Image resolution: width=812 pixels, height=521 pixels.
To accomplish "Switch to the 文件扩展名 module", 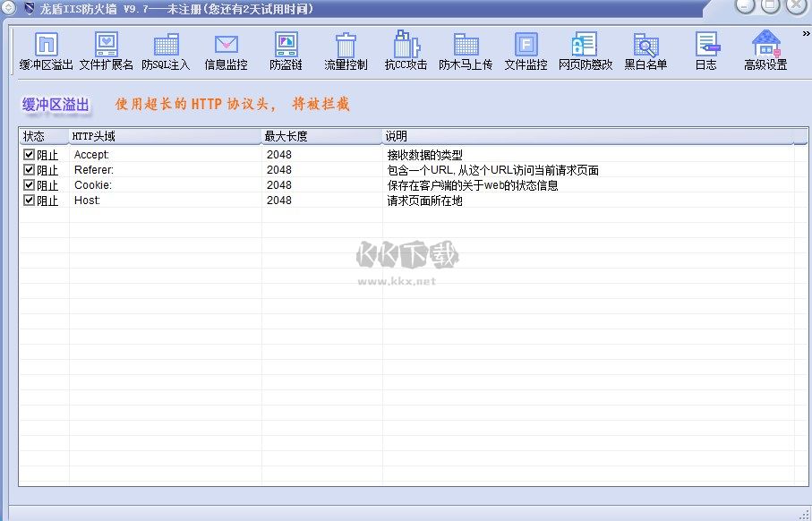I will pos(105,49).
